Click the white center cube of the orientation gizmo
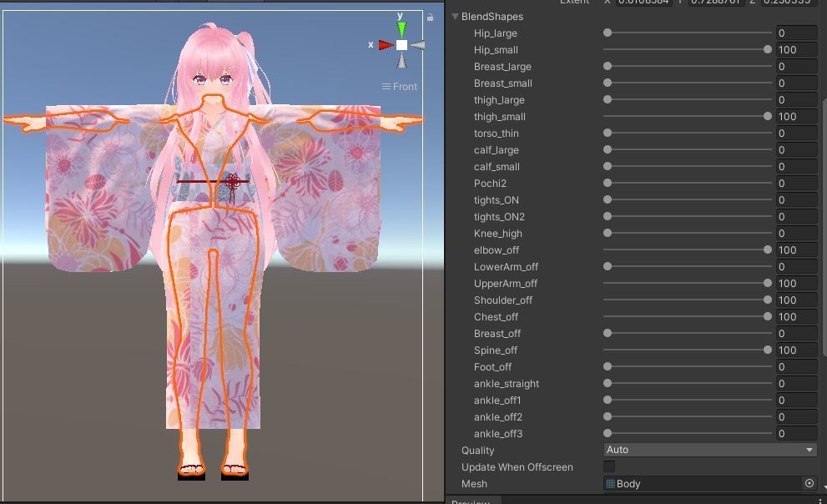Screen dimensions: 827x504 point(401,46)
